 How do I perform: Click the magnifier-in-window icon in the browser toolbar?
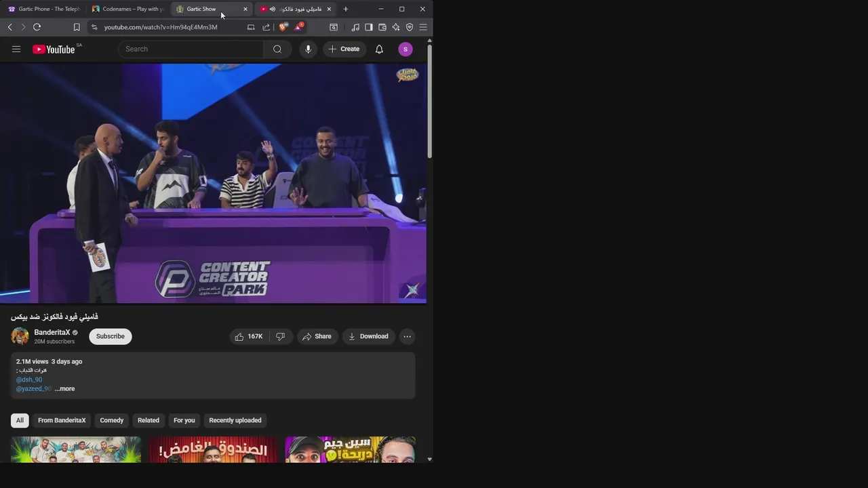tap(334, 27)
